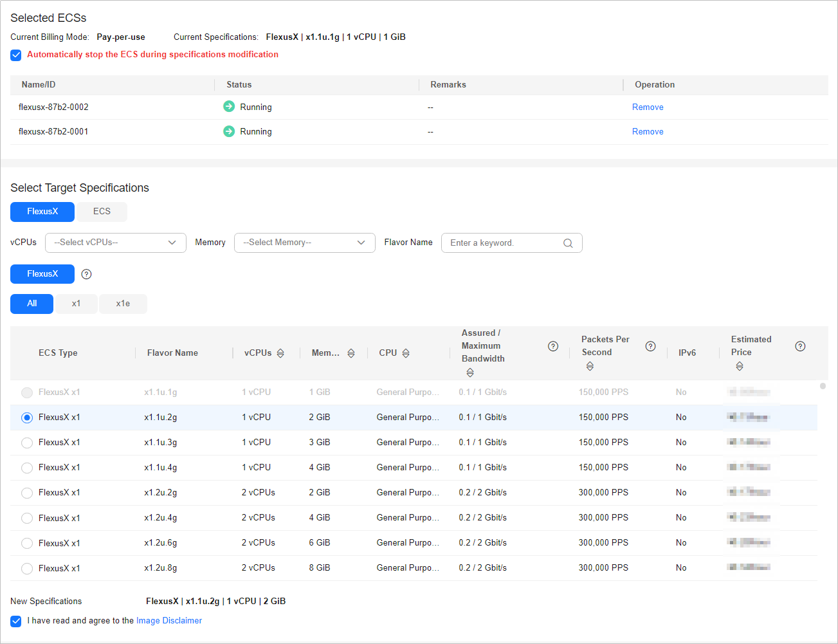Toggle the Image Disclaimer agreement checkbox
Viewport: 838px width, 644px height.
click(16, 621)
